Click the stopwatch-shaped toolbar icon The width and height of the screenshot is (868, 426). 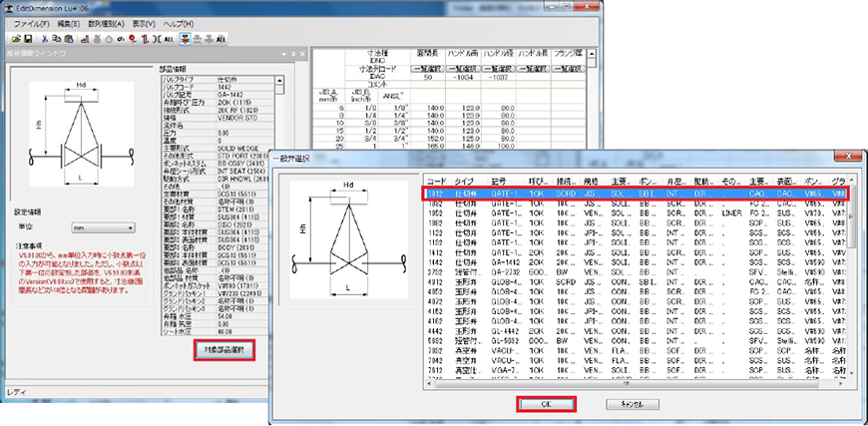[108, 39]
